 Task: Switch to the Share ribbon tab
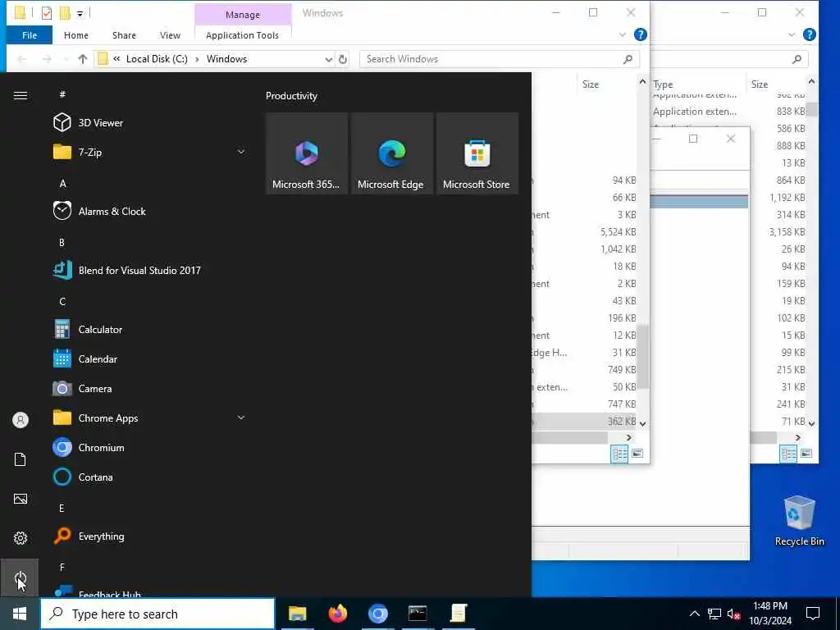(x=124, y=35)
